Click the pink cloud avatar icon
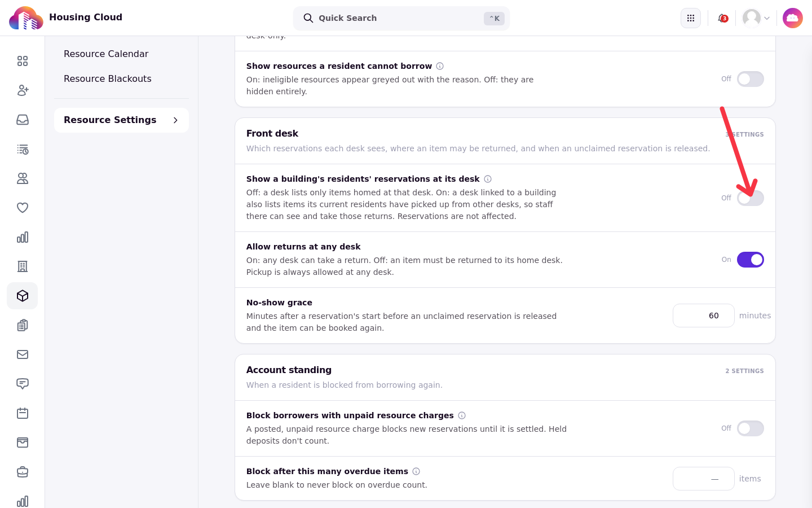Image resolution: width=812 pixels, height=508 pixels. 793,18
